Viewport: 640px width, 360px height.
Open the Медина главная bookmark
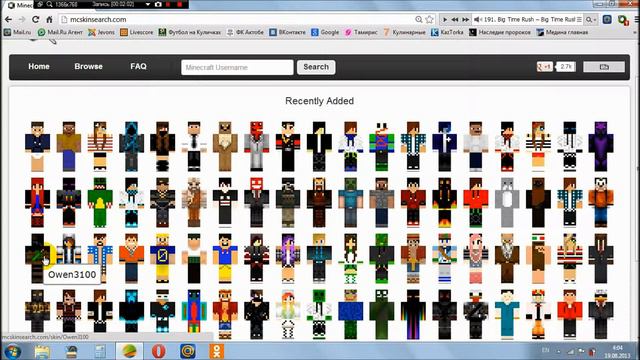562,32
